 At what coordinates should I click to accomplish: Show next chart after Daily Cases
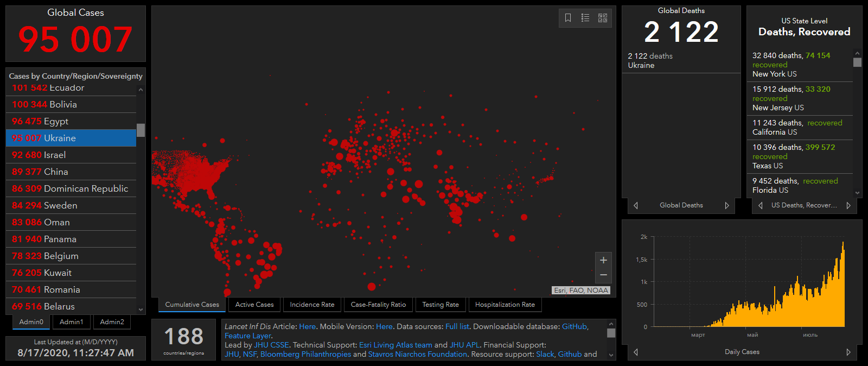pos(848,352)
